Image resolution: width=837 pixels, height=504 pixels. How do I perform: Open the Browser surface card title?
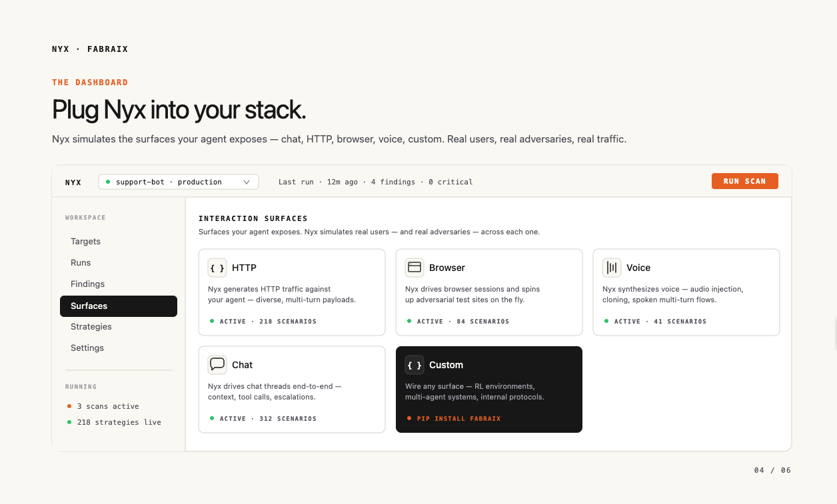click(447, 268)
